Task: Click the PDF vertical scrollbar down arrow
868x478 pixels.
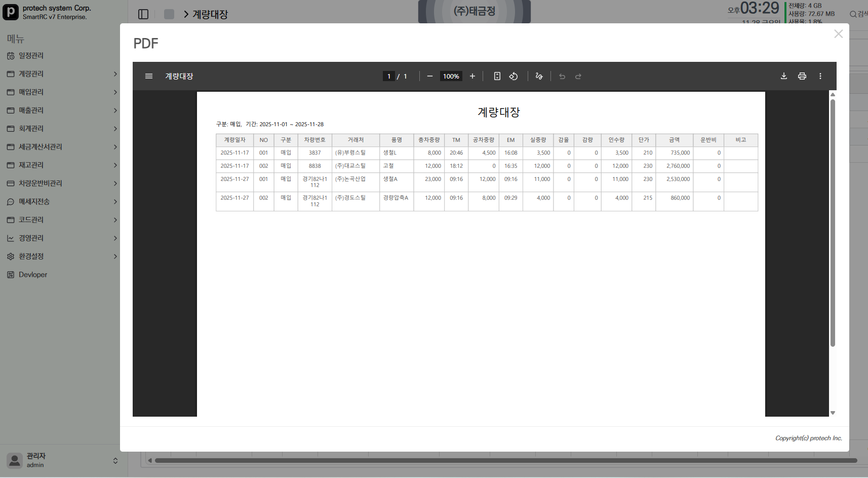Action: tap(833, 413)
